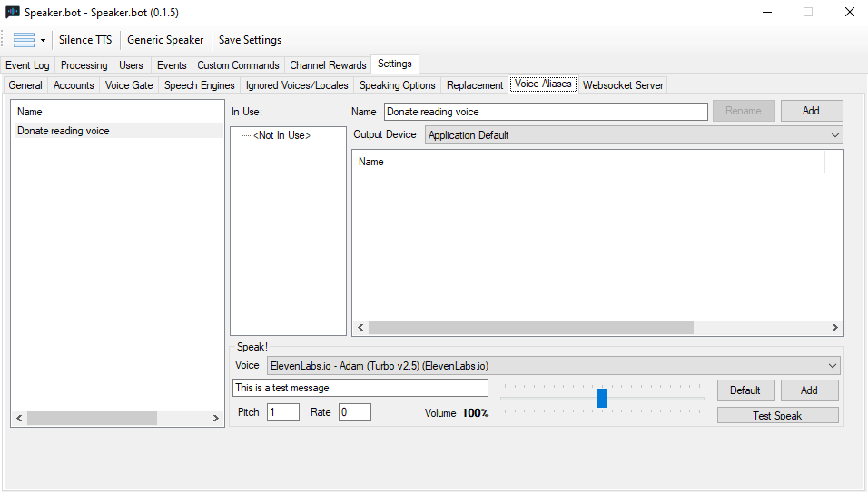Screen dimensions: 868x494
Task: Click the Pitch value input box
Action: tap(282, 412)
